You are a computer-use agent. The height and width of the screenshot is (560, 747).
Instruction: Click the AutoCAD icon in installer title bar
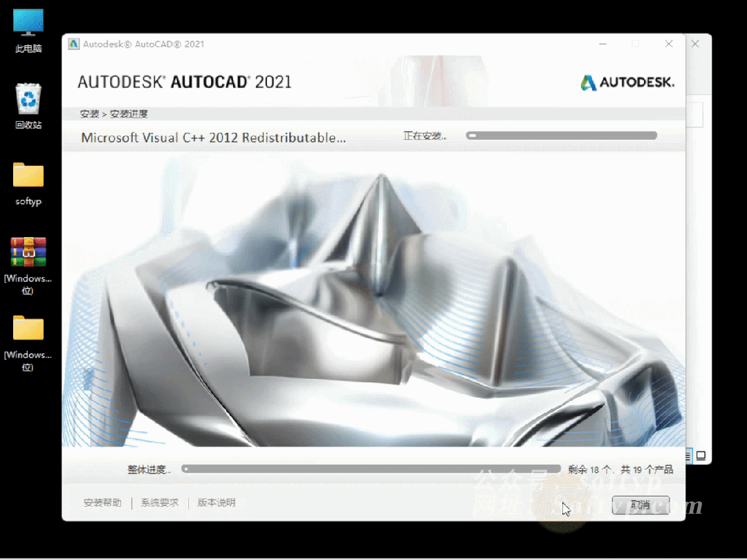[x=73, y=44]
